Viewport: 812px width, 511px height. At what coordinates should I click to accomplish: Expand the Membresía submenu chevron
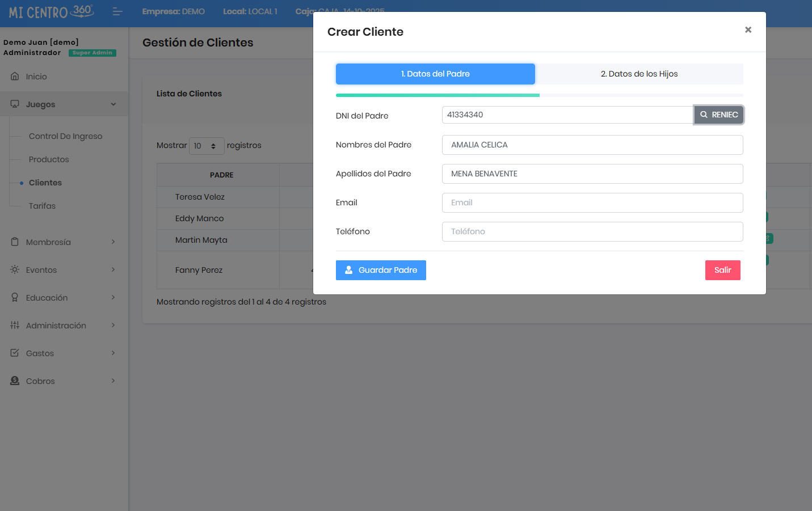pyautogui.click(x=113, y=242)
